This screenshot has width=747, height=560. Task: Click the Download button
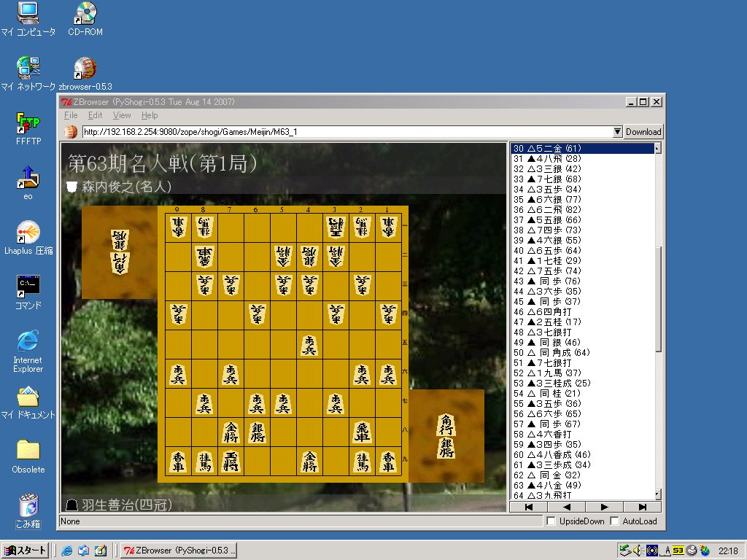pos(643,132)
